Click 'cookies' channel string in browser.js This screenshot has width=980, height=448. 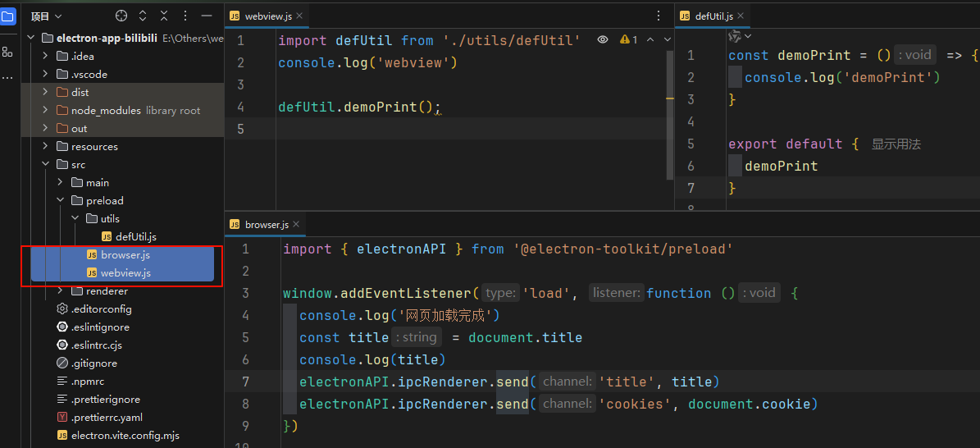[635, 405]
